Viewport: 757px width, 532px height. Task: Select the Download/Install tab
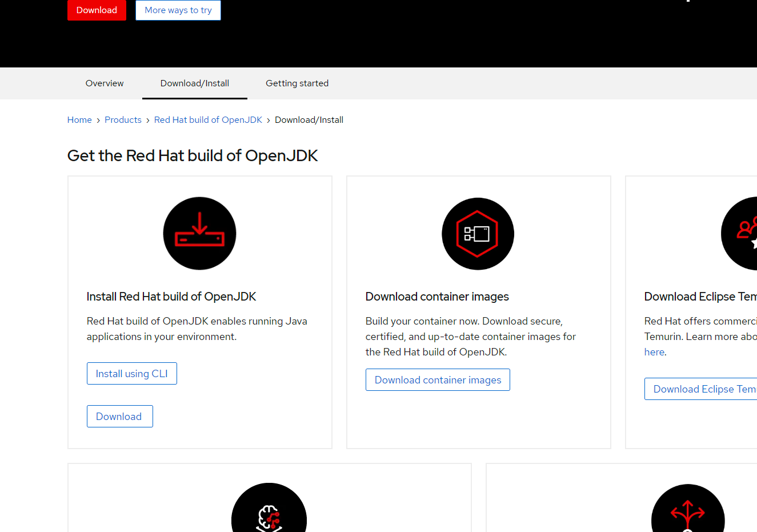[195, 83]
